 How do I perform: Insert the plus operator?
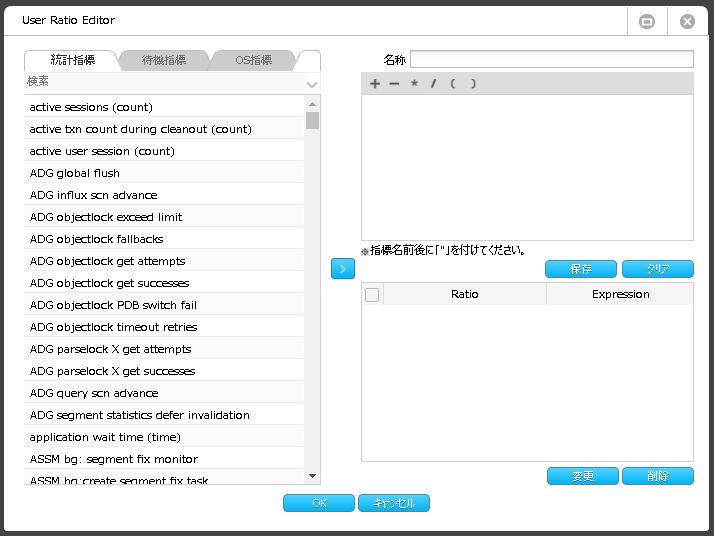click(x=375, y=84)
